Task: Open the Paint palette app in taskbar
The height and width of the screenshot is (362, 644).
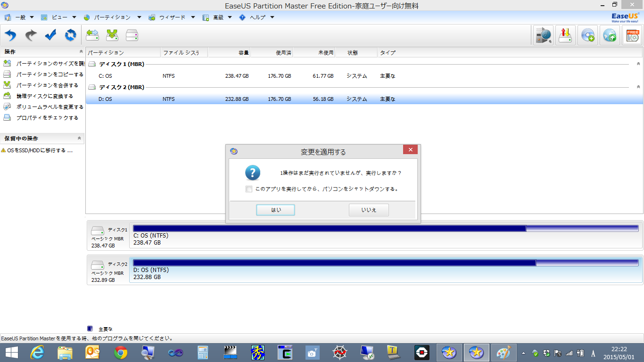Action: [504, 352]
